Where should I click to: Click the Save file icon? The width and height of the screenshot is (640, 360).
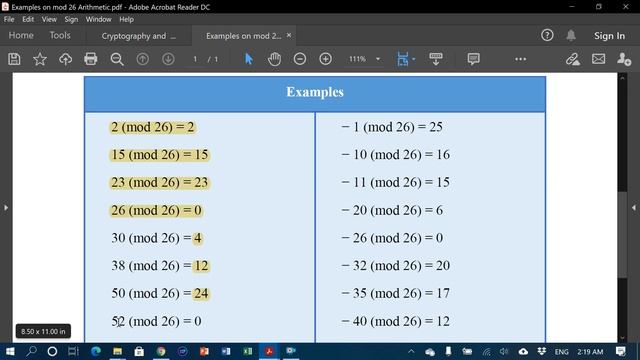[14, 59]
